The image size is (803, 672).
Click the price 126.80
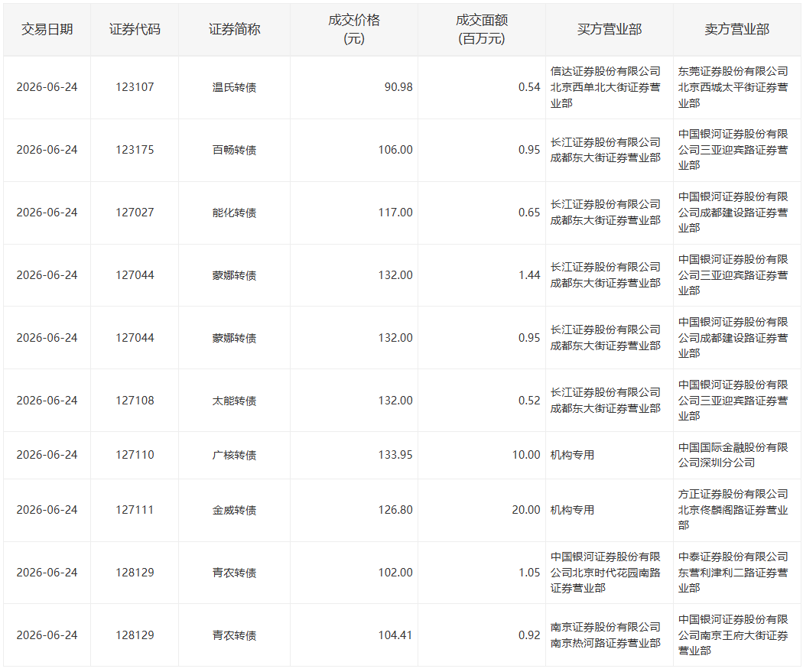pos(395,510)
